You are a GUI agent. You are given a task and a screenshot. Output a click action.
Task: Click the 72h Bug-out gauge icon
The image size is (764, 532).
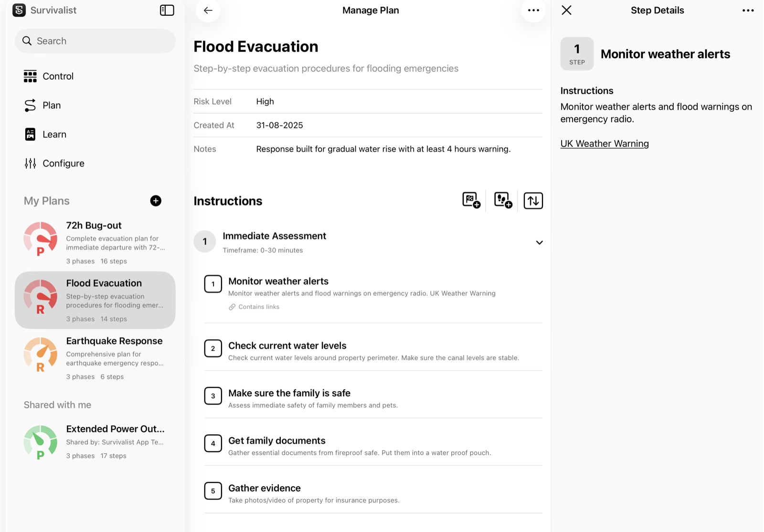[41, 239]
